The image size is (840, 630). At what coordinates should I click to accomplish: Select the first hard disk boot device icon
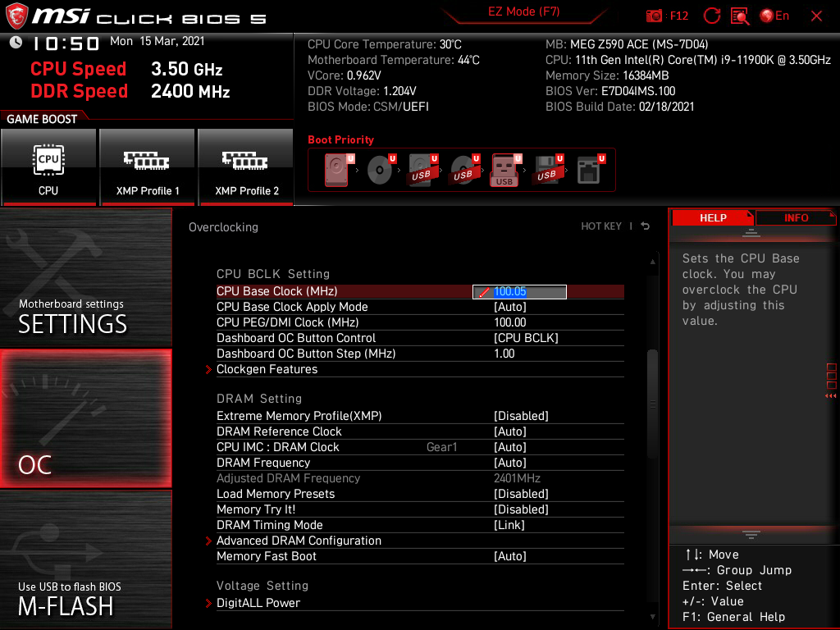click(337, 170)
